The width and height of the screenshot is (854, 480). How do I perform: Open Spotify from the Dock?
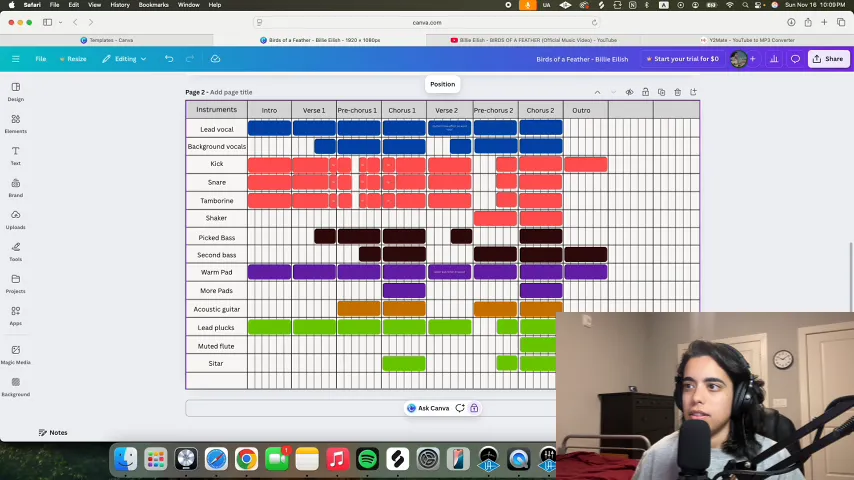pos(368,459)
